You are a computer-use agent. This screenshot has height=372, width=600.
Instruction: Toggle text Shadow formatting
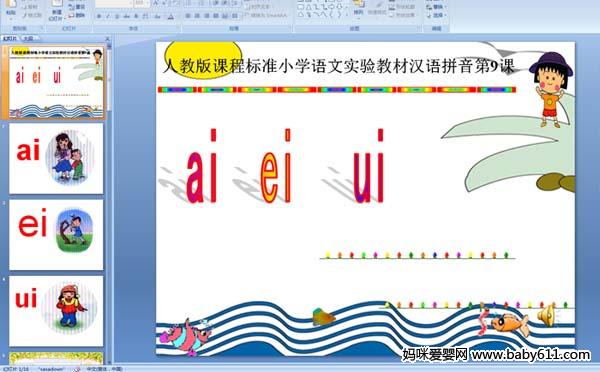coord(136,16)
